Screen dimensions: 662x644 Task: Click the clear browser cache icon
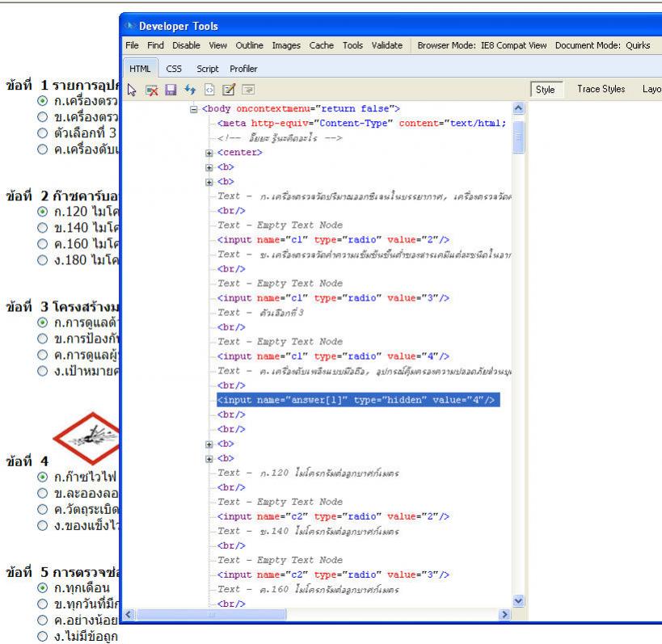pos(152,90)
